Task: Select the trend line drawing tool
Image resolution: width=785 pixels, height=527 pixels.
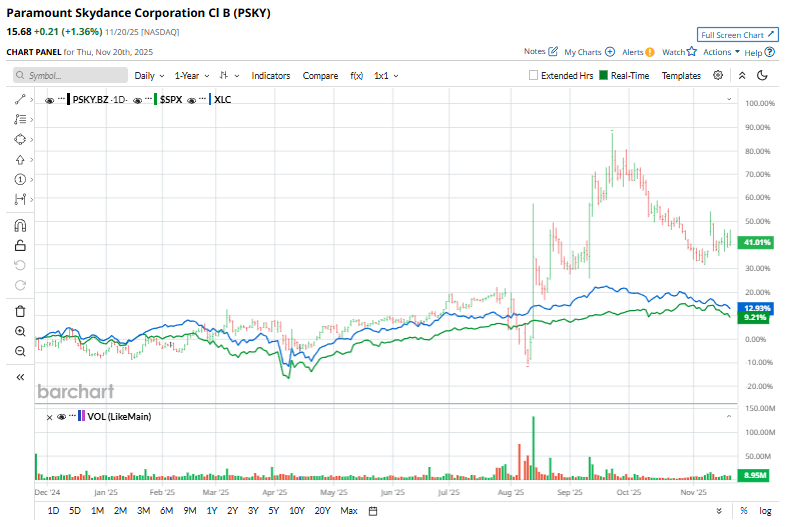Action: tap(20, 100)
